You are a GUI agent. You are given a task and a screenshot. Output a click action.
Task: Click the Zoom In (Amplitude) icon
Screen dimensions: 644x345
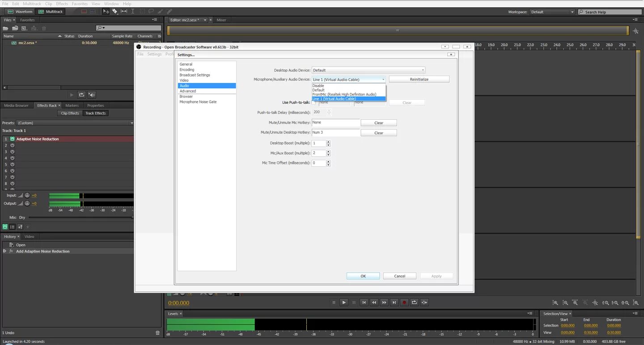[x=555, y=303]
